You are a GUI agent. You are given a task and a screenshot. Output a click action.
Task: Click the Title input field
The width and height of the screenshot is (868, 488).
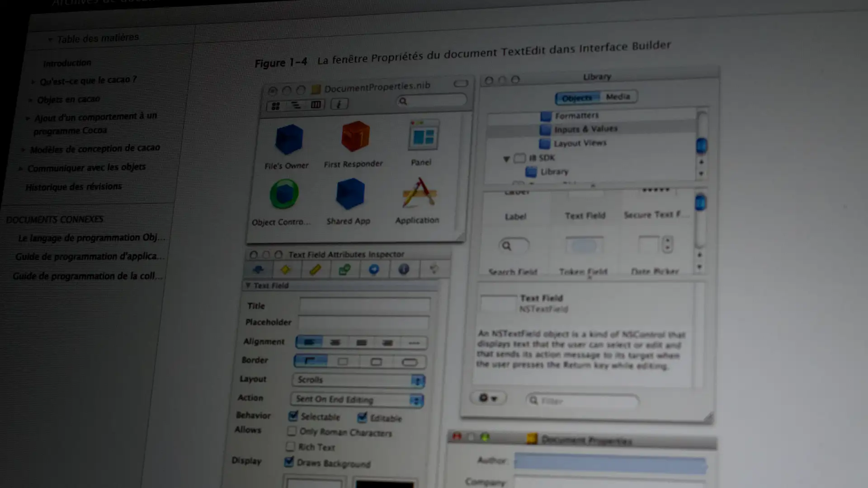(365, 305)
